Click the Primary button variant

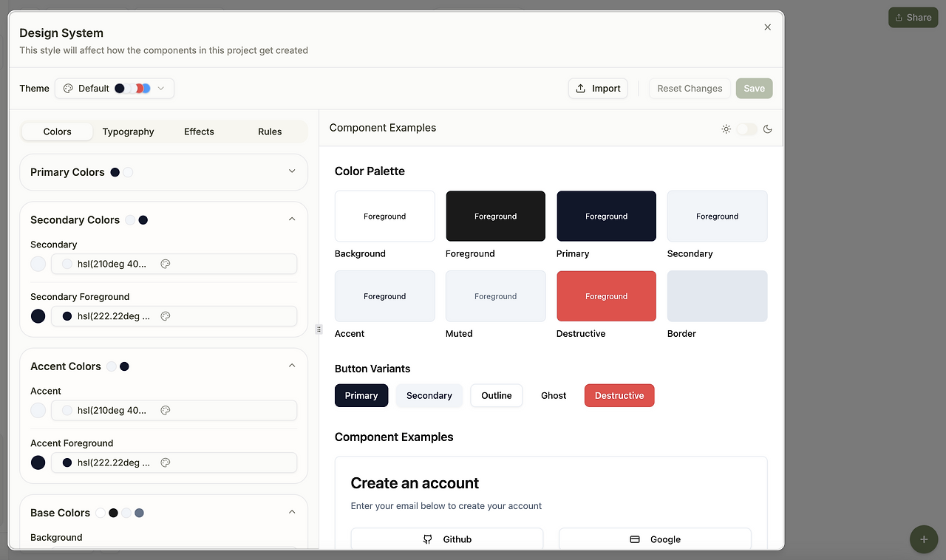pyautogui.click(x=361, y=395)
